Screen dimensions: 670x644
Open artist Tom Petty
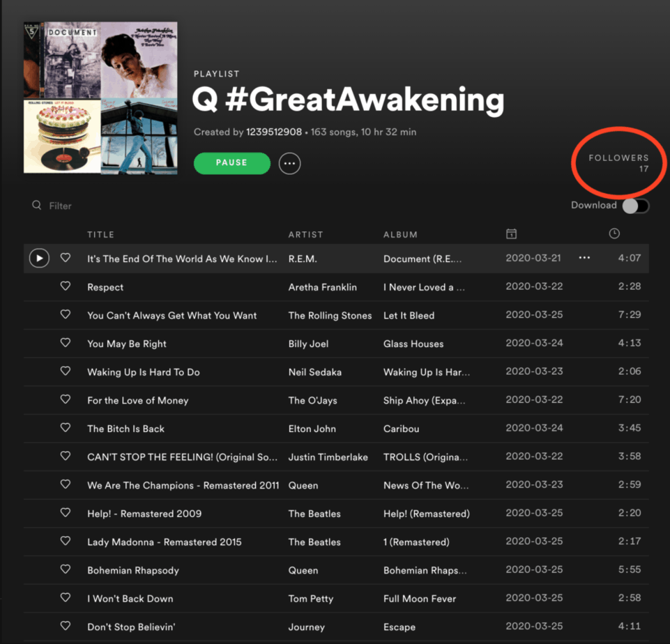[x=311, y=599]
